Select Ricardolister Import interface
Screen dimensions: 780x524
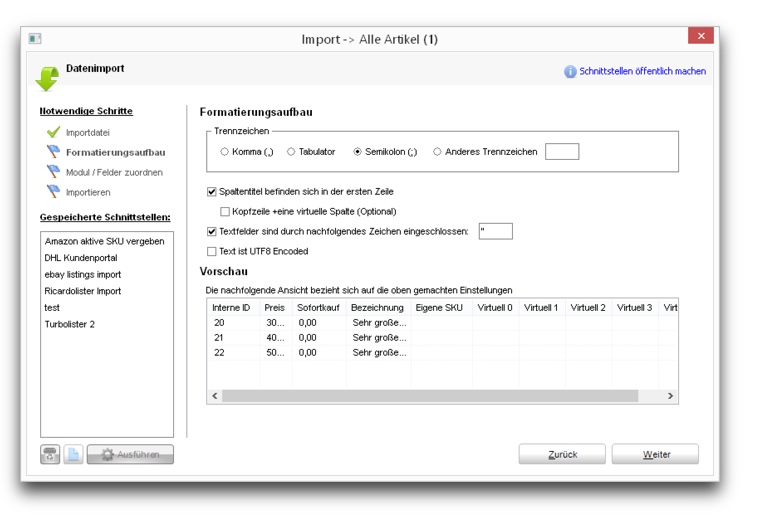pos(83,291)
